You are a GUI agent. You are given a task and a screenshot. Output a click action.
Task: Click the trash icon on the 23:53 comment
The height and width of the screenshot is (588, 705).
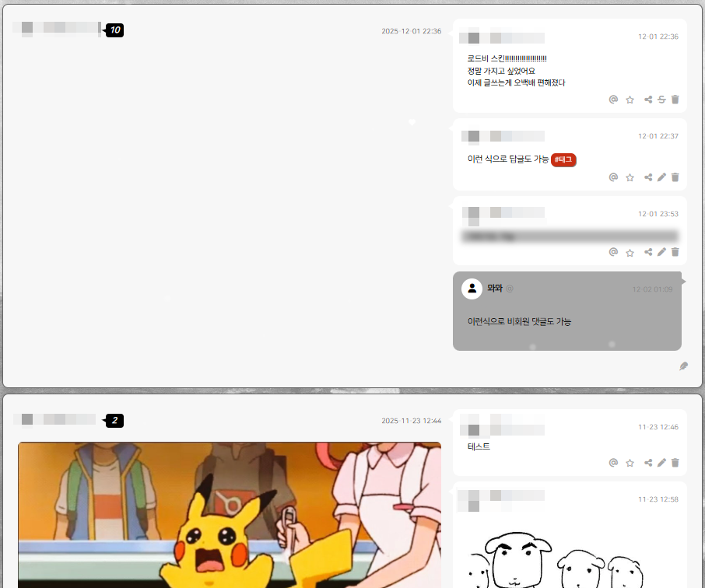675,252
